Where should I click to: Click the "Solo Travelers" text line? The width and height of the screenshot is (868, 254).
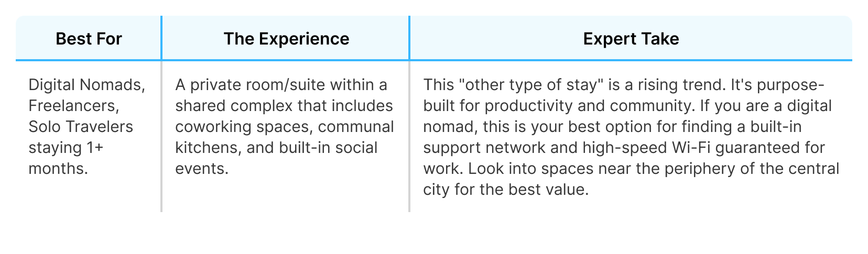[x=81, y=127]
